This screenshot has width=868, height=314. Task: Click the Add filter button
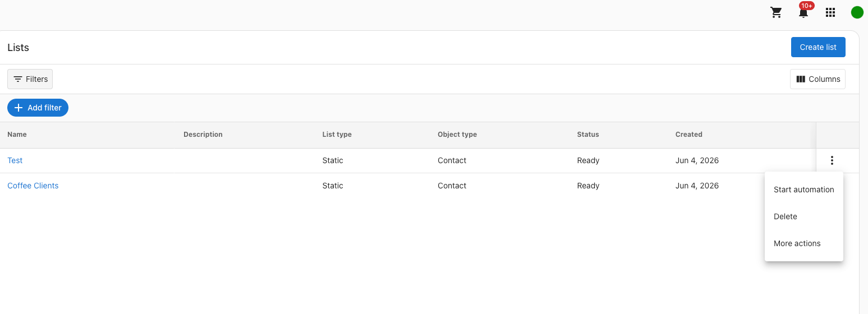tap(38, 108)
